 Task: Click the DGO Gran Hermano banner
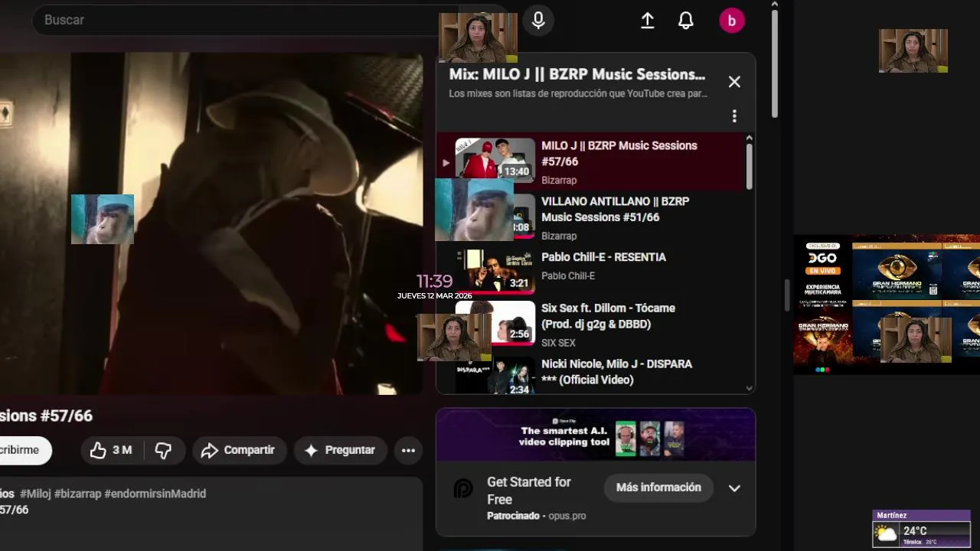coord(887,304)
